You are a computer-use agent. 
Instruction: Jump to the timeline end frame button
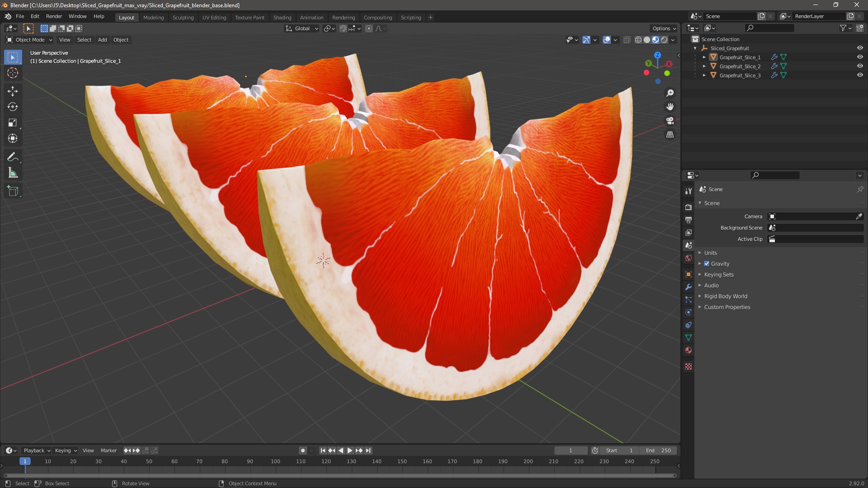pos(368,450)
